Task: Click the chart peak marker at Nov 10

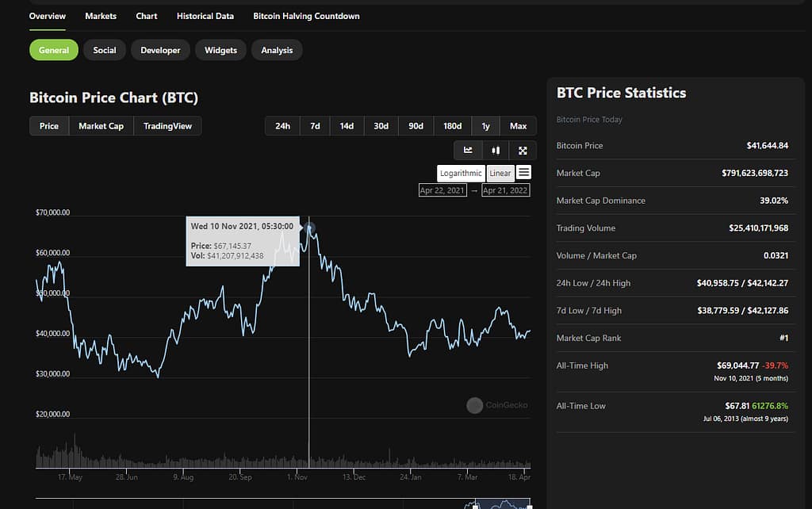Action: click(309, 228)
